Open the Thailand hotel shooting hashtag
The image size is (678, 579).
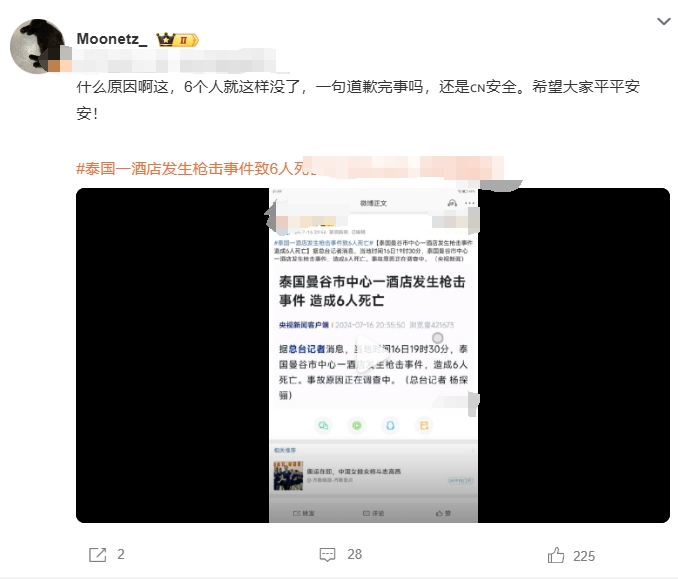(x=195, y=168)
